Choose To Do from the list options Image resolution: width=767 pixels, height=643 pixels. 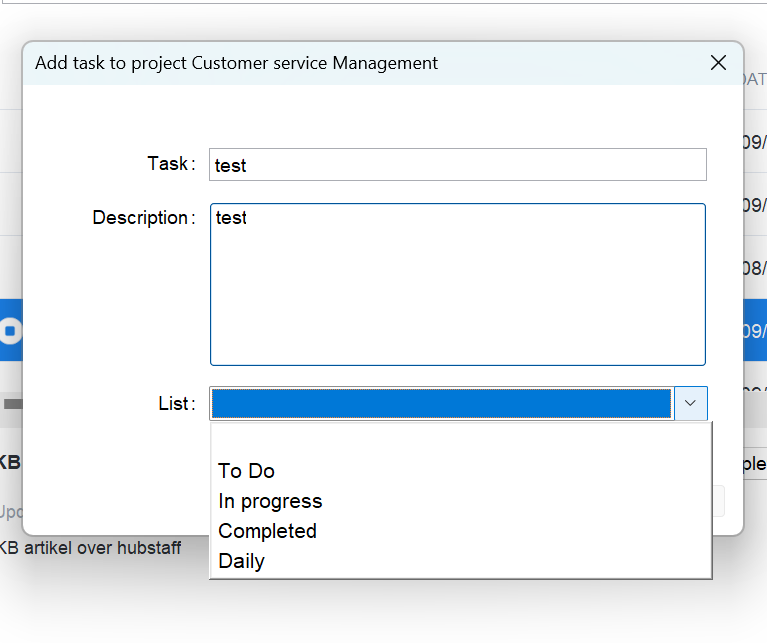(246, 471)
